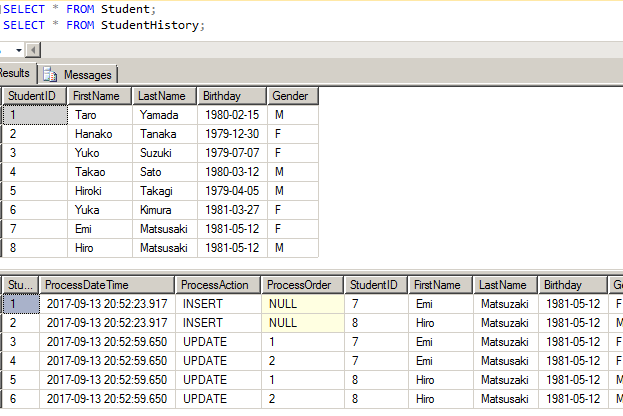Select the 'Taro' cell

(x=100, y=115)
